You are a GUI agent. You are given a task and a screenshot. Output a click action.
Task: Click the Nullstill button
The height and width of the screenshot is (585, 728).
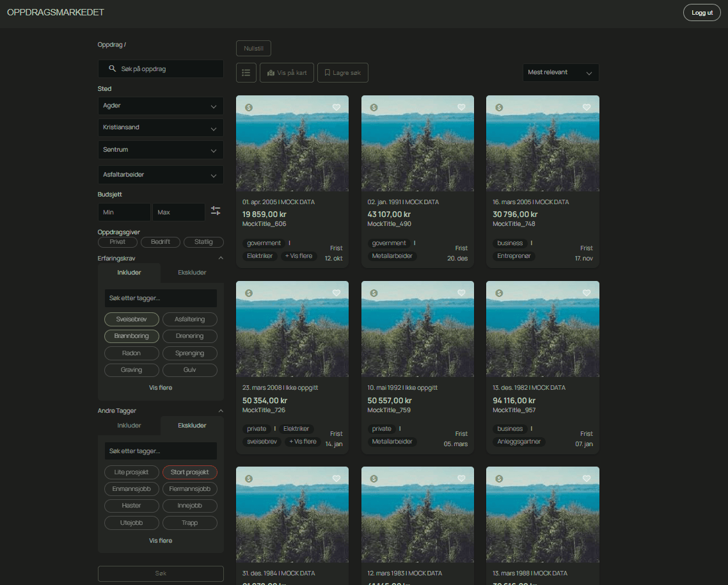pyautogui.click(x=253, y=48)
